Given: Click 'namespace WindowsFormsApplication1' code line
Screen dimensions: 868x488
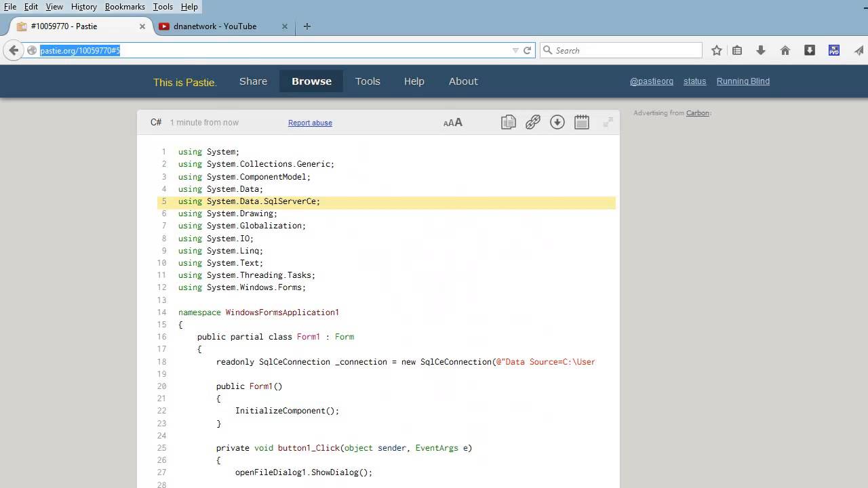Looking at the screenshot, I should [x=258, y=312].
